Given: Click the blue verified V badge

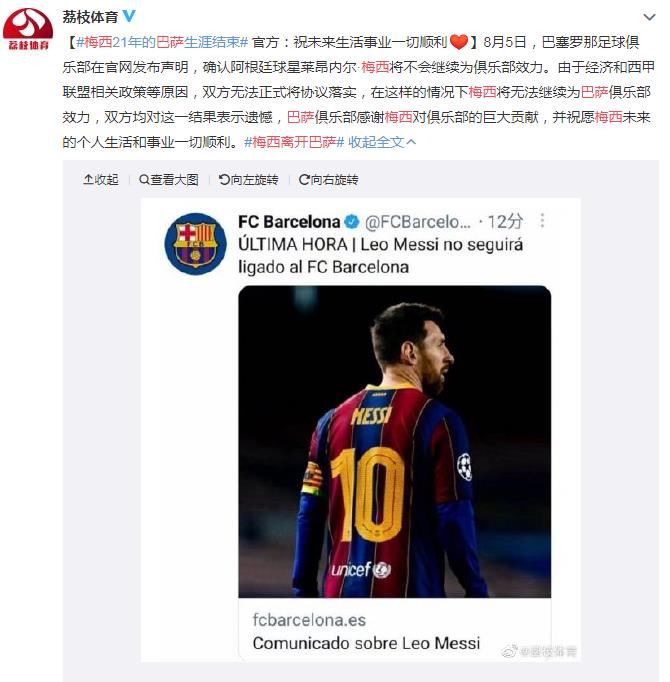Looking at the screenshot, I should (x=129, y=17).
